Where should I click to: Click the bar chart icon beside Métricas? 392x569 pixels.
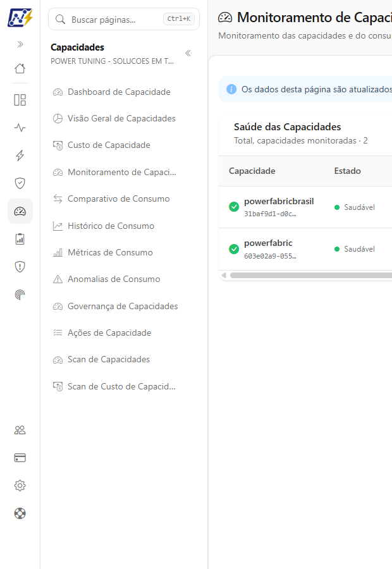(58, 252)
